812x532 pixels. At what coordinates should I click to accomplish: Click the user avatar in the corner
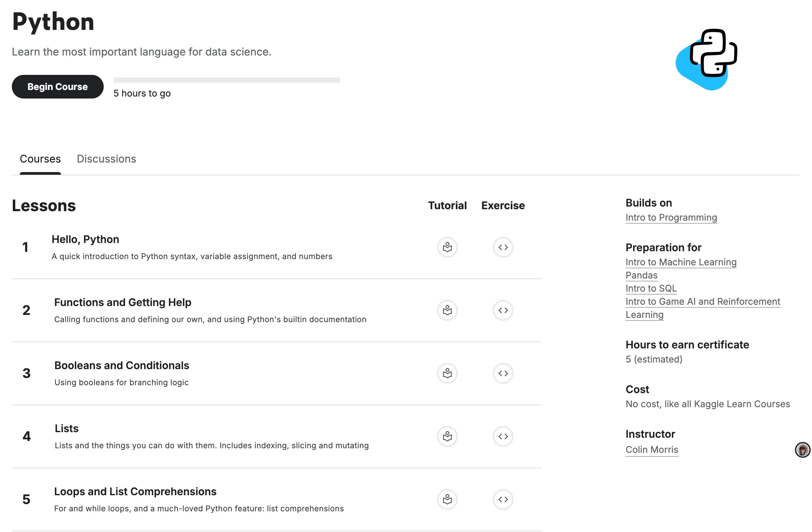(801, 450)
